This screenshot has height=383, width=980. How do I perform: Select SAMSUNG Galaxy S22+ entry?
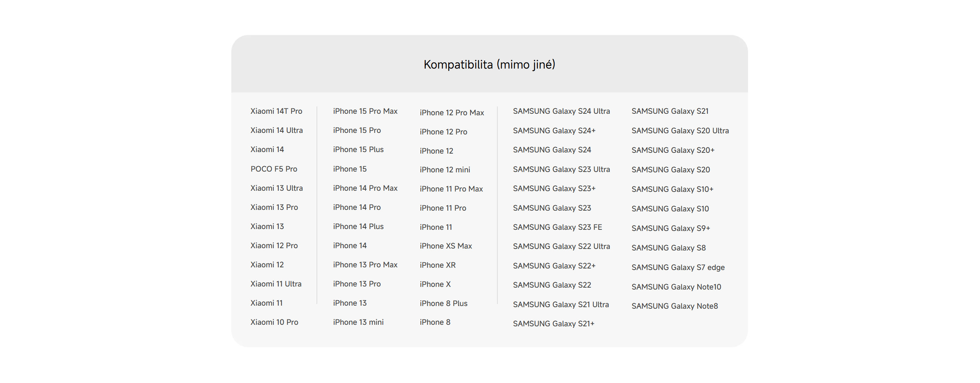554,266
